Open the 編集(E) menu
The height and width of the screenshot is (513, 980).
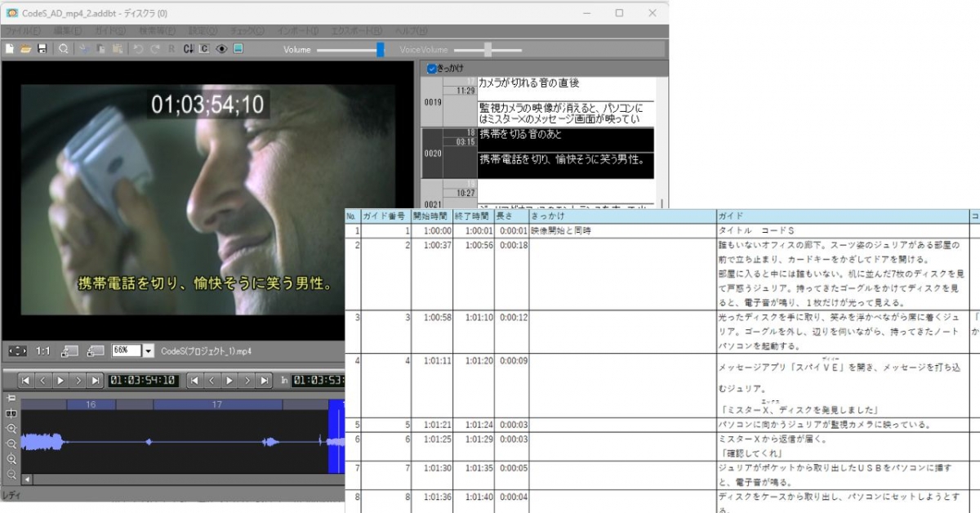(68, 31)
